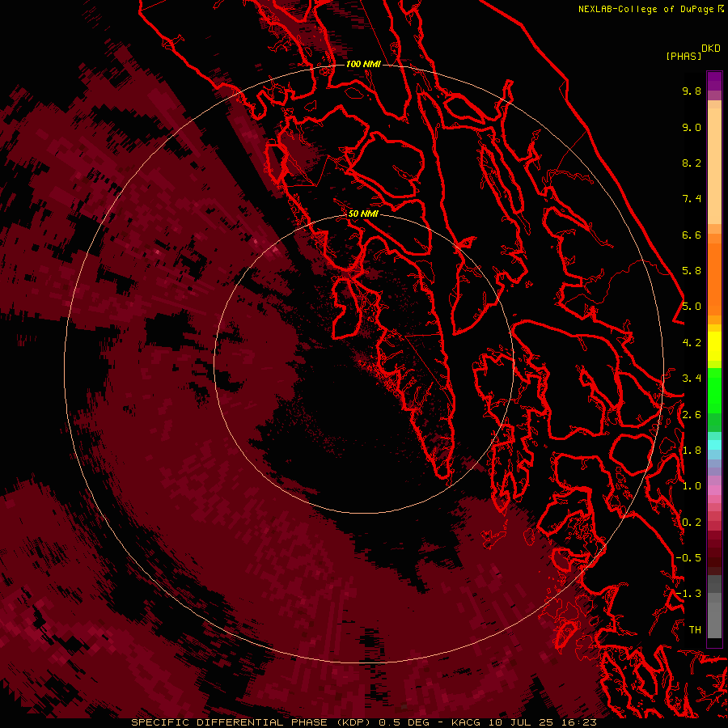This screenshot has width=728, height=728.
Task: Click the 16:23 timestamp text
Action: 578,722
